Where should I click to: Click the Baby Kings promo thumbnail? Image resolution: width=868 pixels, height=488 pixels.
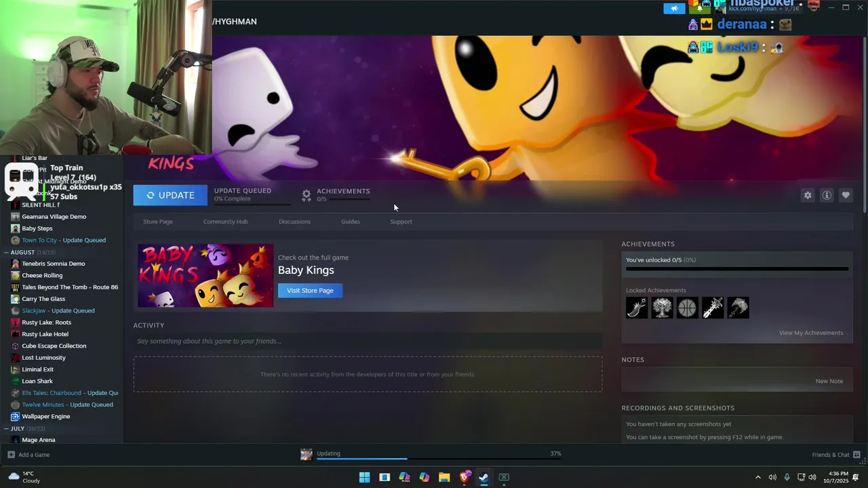point(205,276)
